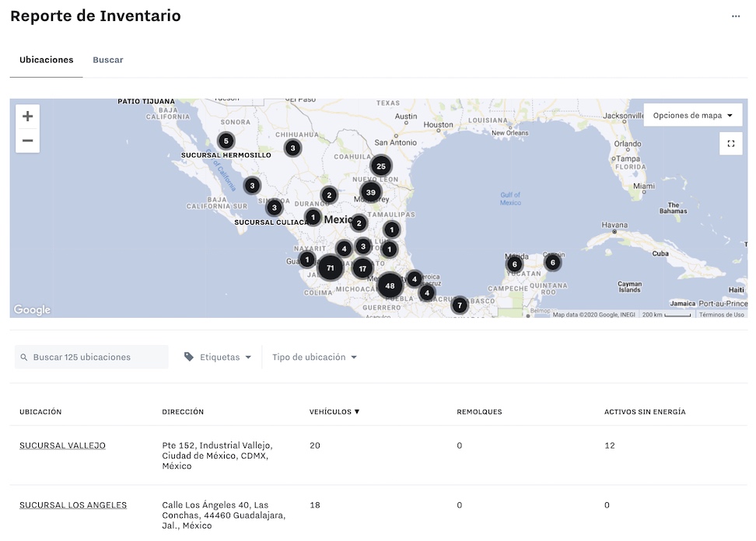Click the 12 activos sin energía value
This screenshot has height=541, width=756.
pyautogui.click(x=610, y=445)
